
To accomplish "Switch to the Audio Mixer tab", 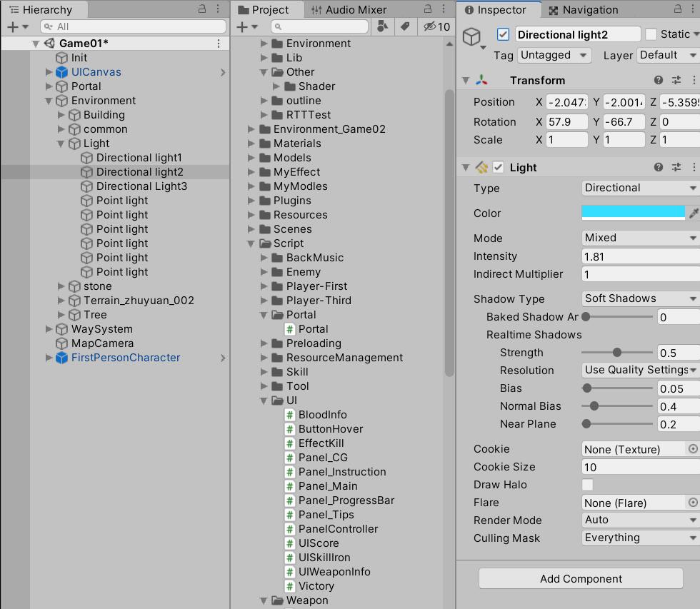I will coord(349,9).
